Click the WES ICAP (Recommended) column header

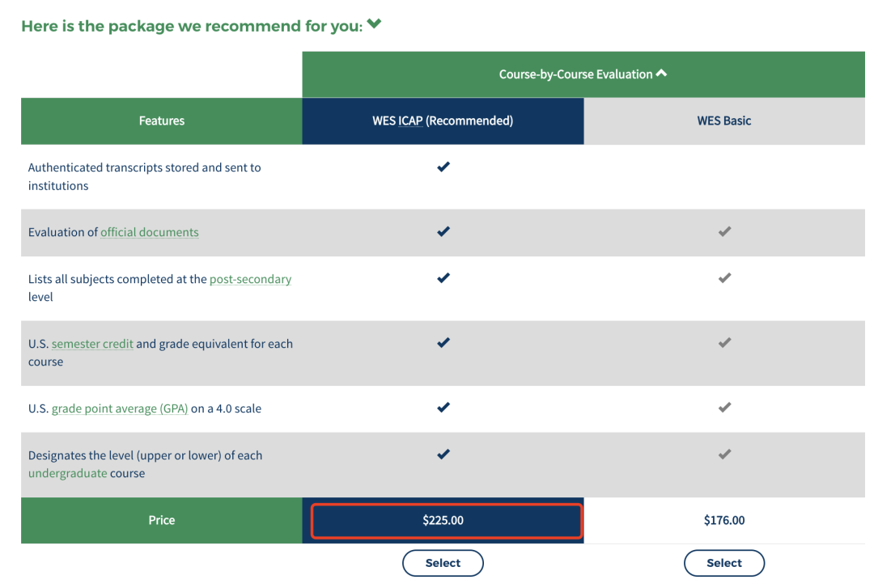(x=443, y=121)
